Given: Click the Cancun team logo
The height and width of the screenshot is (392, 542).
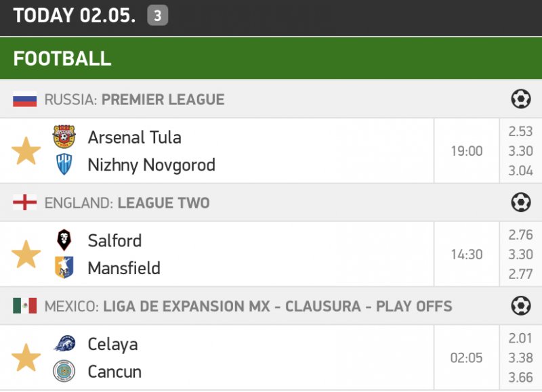Looking at the screenshot, I should [64, 372].
